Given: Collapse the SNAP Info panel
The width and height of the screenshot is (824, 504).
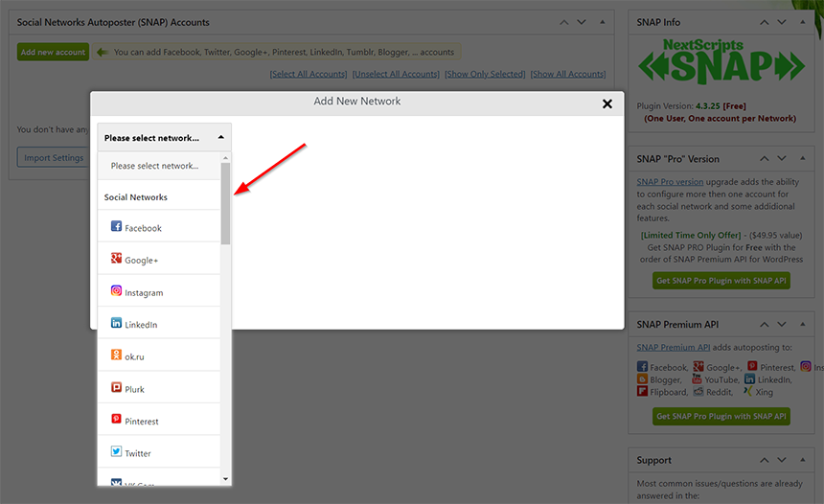Looking at the screenshot, I should 803,22.
